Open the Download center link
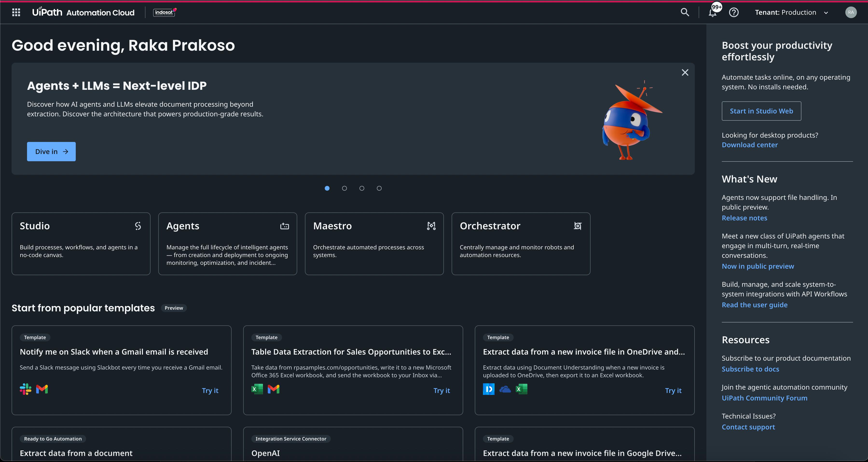 tap(749, 145)
